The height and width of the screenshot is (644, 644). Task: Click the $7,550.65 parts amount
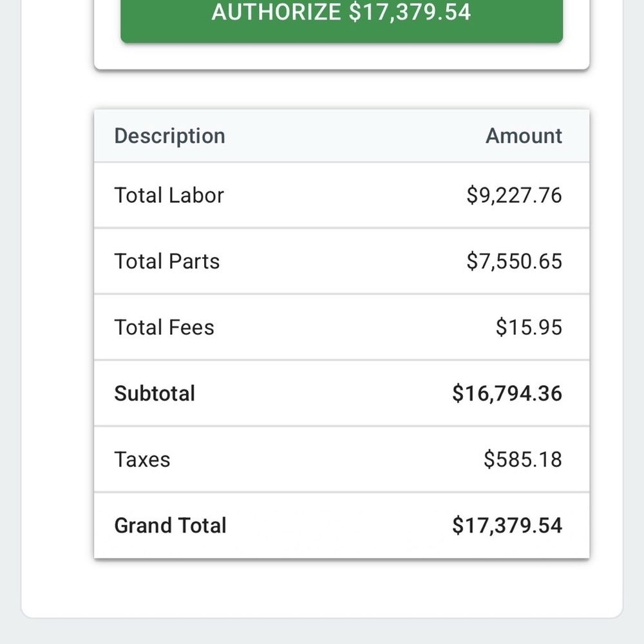coord(514,261)
